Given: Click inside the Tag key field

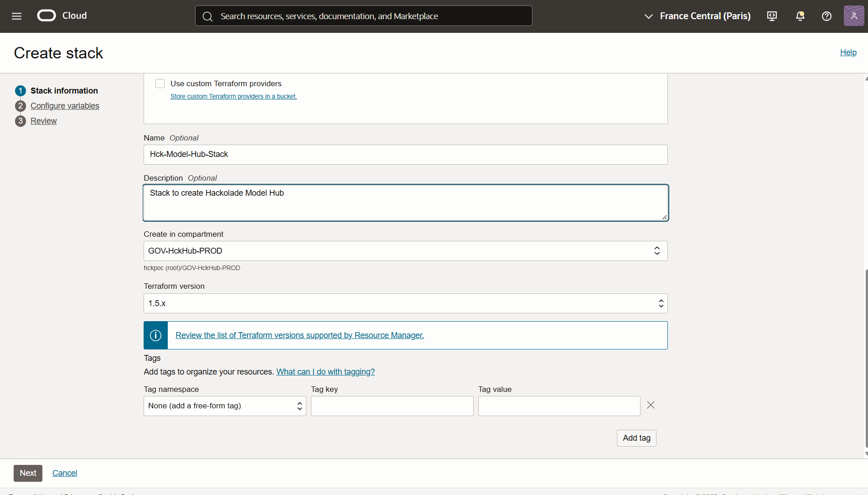Looking at the screenshot, I should 392,406.
